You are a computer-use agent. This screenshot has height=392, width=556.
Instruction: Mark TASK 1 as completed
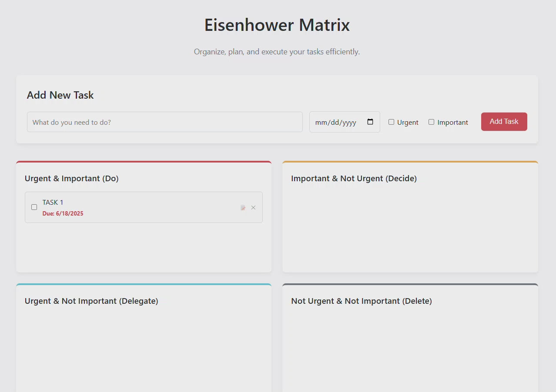point(34,207)
